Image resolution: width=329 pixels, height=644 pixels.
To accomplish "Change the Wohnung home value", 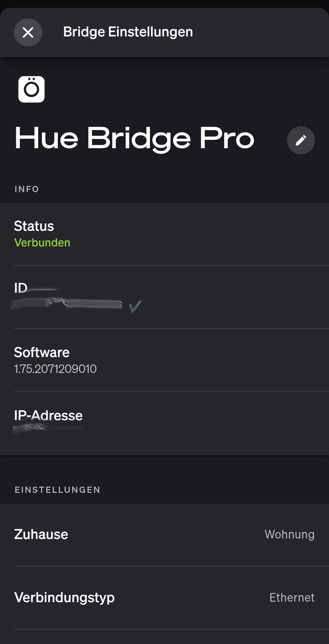I will coord(289,534).
